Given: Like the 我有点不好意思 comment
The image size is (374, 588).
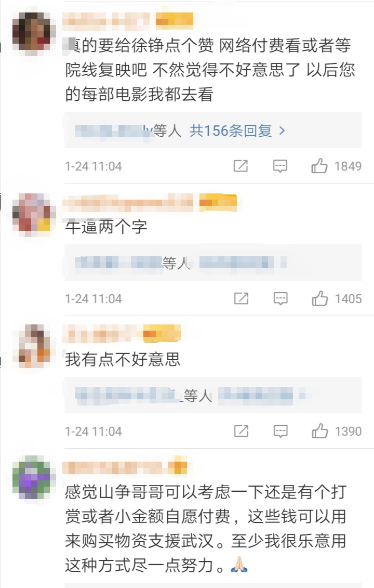Looking at the screenshot, I should pos(319,431).
